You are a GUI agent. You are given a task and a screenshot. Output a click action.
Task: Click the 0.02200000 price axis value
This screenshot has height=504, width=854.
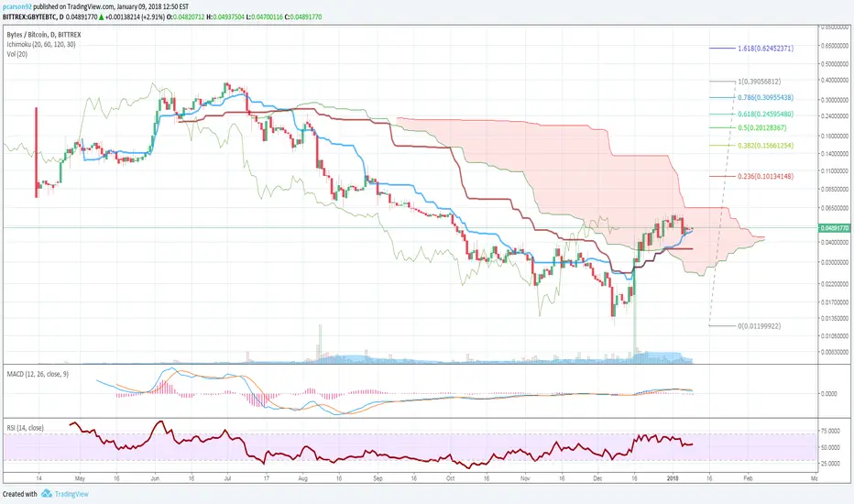(835, 284)
